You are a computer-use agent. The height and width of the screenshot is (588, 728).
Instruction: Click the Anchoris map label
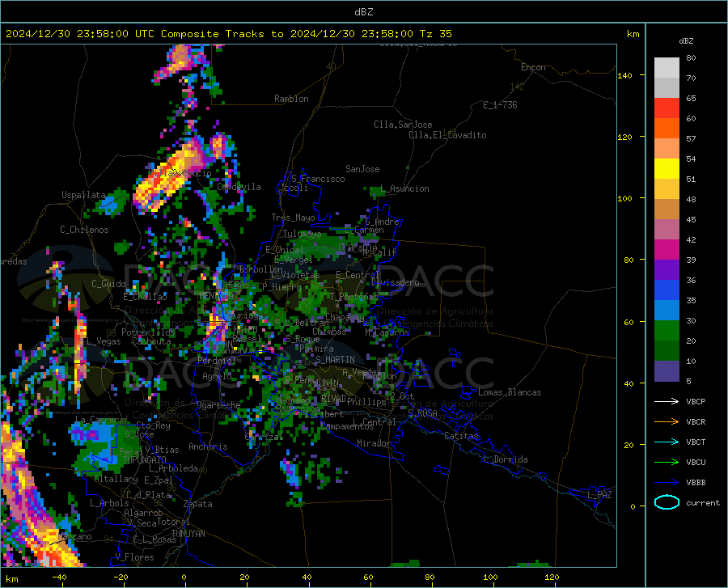coord(208,446)
